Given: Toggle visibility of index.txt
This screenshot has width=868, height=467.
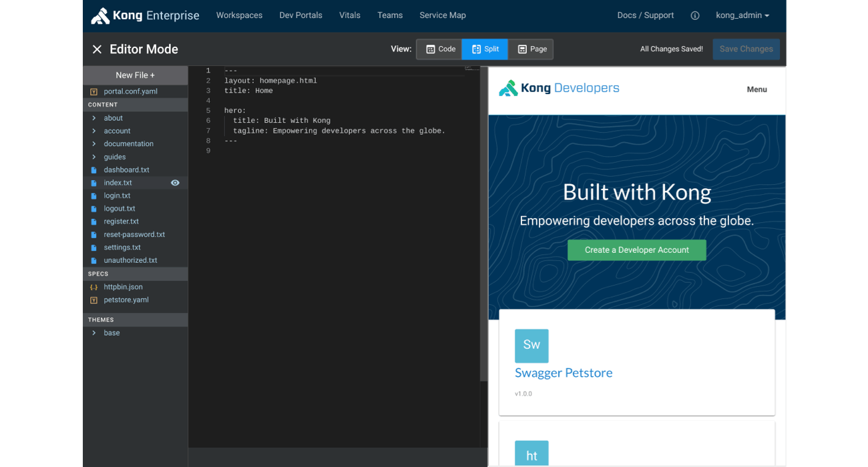Looking at the screenshot, I should (176, 182).
